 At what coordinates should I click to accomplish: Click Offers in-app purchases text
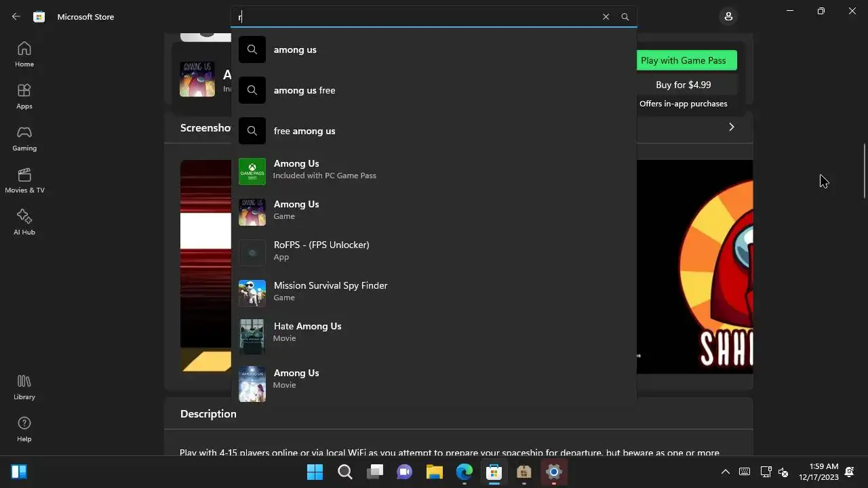click(x=683, y=104)
